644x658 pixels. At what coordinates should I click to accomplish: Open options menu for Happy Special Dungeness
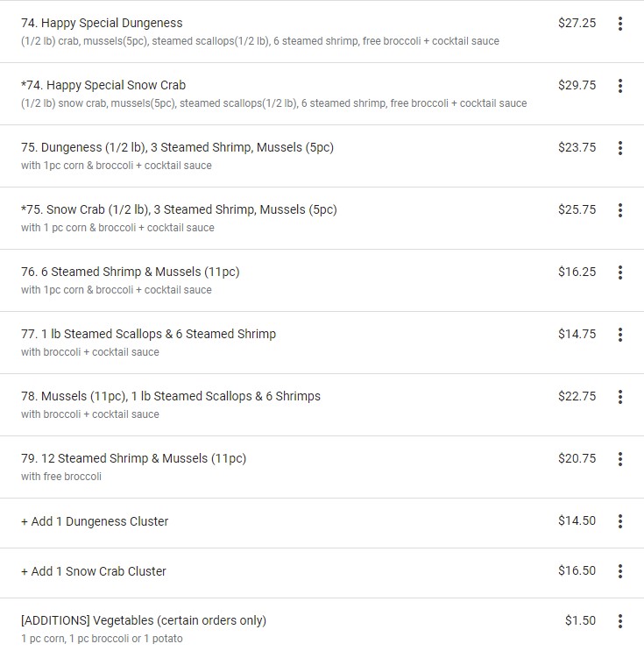tap(620, 24)
